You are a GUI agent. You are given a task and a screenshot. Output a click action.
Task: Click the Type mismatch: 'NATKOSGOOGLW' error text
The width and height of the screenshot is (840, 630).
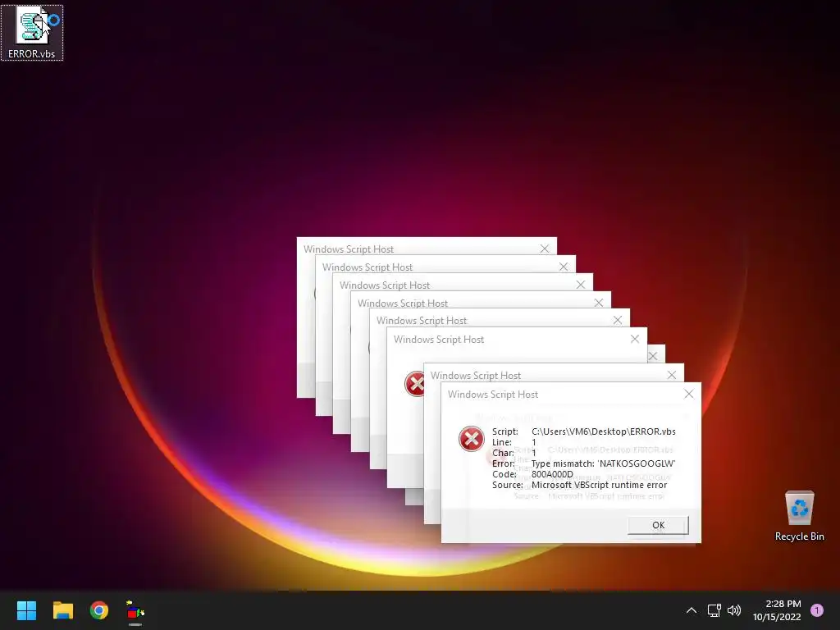click(x=603, y=463)
